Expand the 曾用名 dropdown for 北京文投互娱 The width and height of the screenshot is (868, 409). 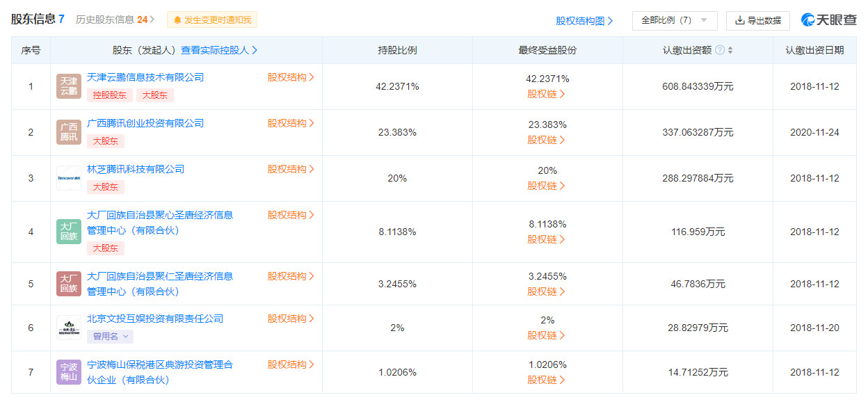point(110,337)
